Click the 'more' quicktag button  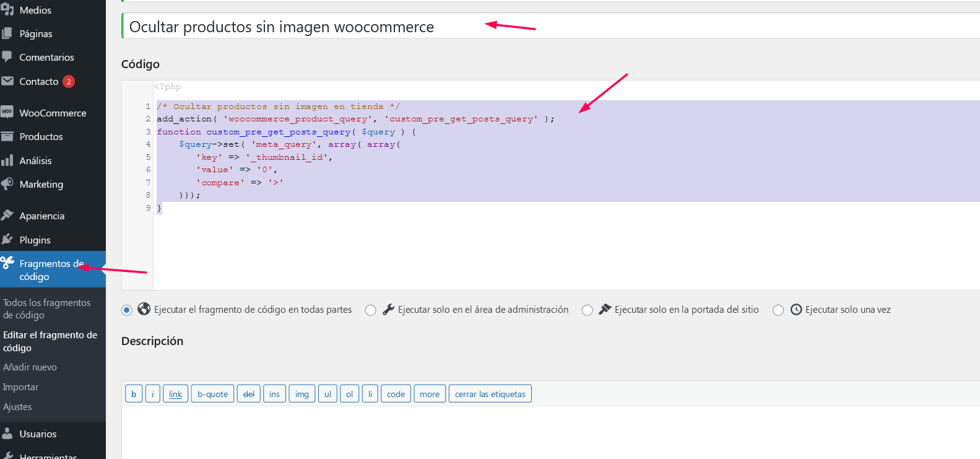click(x=430, y=393)
